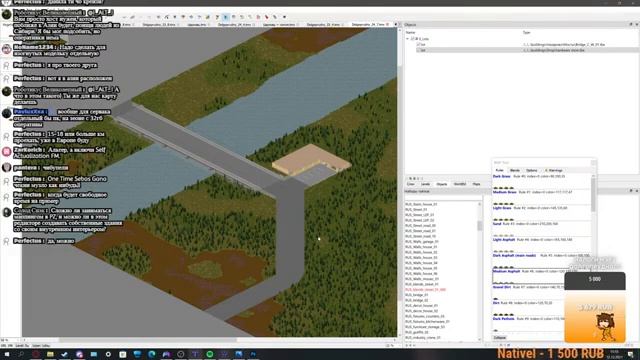Select tileset RUS_industry_crane_01
This screenshot has height=360, width=640.
(423, 337)
